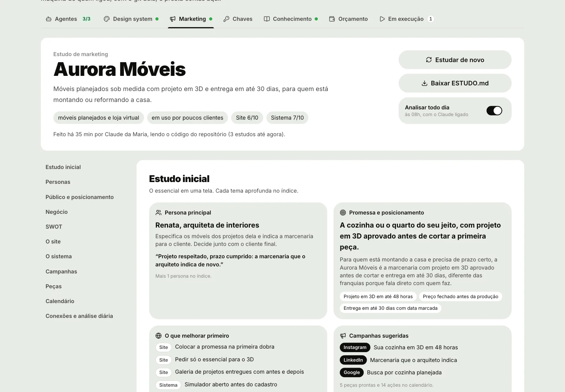Download the study with Baixar ESTUDO.md

[455, 83]
